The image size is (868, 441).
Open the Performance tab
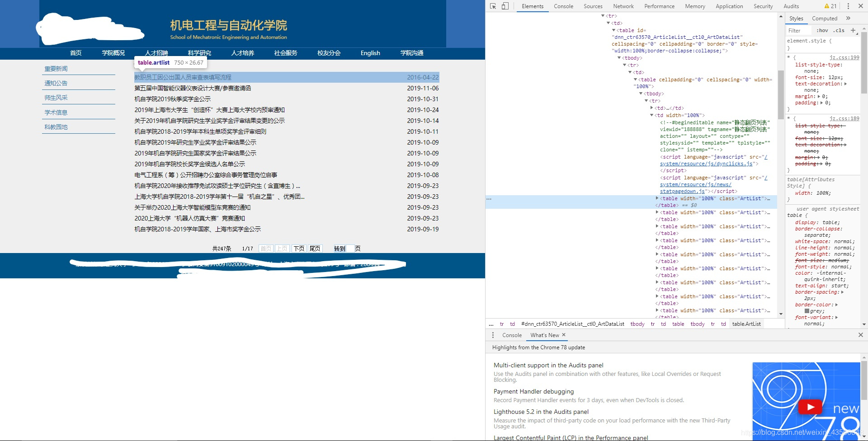659,6
